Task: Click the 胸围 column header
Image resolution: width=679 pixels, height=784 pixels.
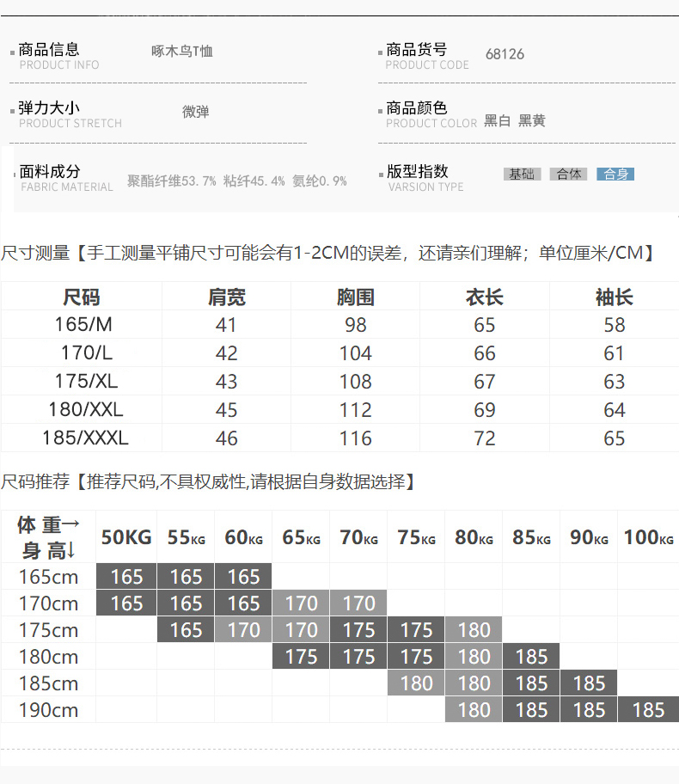Action: (355, 297)
